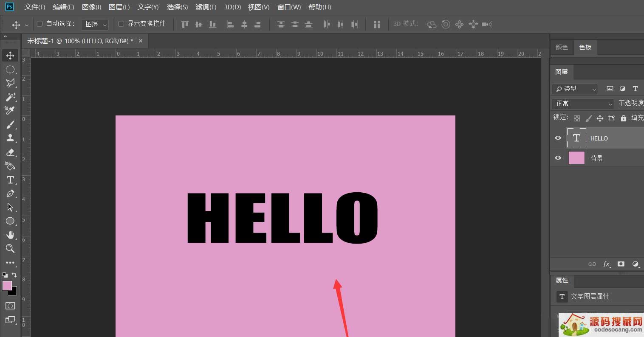Open the 图层(L) menu
Viewport: 644px width, 337px height.
click(119, 7)
